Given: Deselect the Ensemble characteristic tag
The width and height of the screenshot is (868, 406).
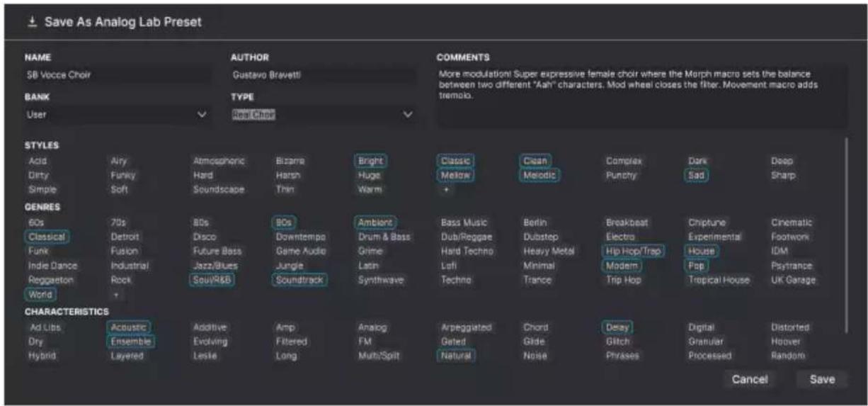Looking at the screenshot, I should tap(130, 342).
